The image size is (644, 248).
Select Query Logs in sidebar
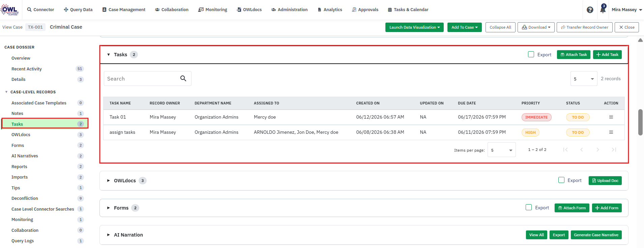point(23,241)
